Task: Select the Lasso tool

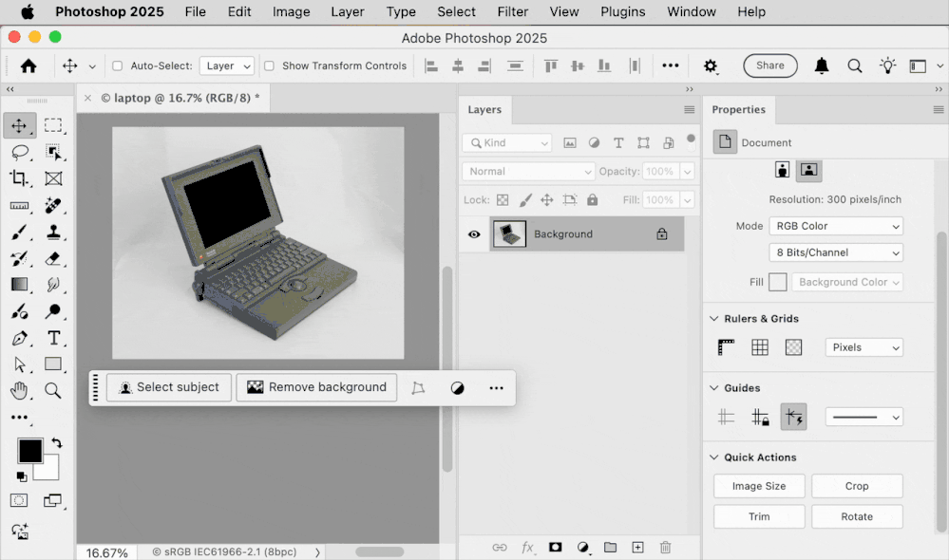Action: 19,152
